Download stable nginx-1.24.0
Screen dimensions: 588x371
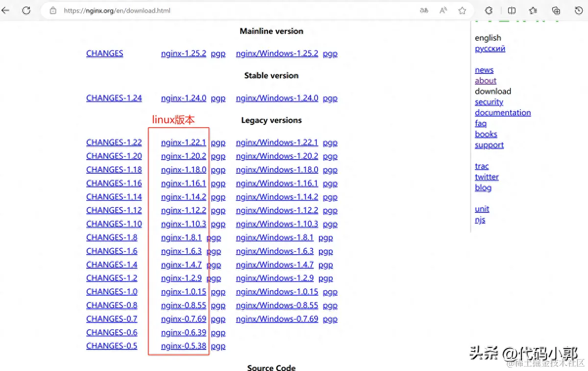(x=184, y=98)
